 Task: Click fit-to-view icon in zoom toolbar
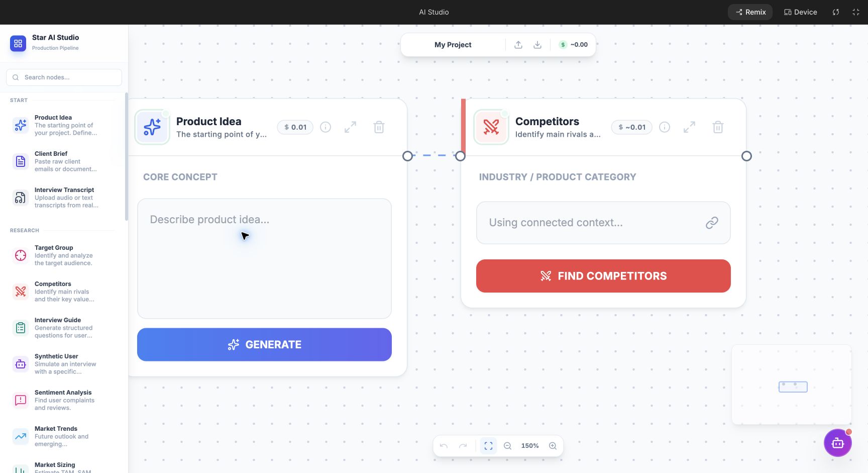pos(488,446)
